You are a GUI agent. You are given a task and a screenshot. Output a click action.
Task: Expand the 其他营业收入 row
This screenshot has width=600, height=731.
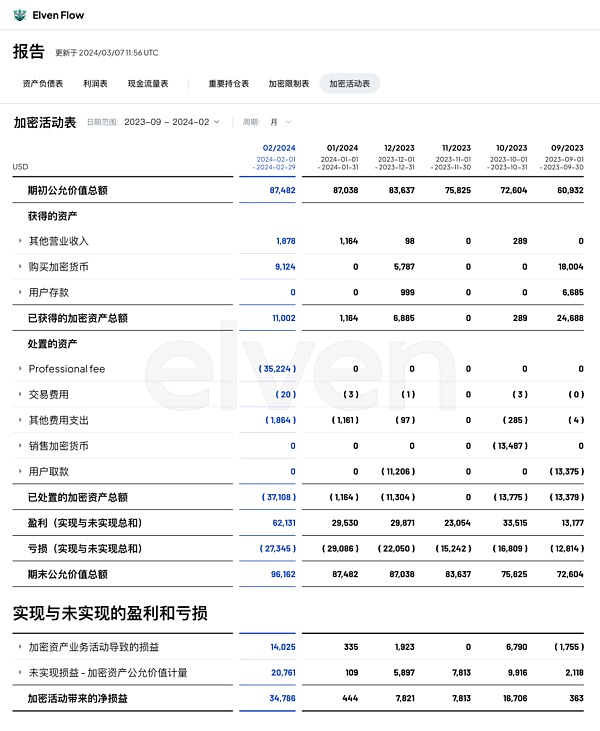coord(20,241)
